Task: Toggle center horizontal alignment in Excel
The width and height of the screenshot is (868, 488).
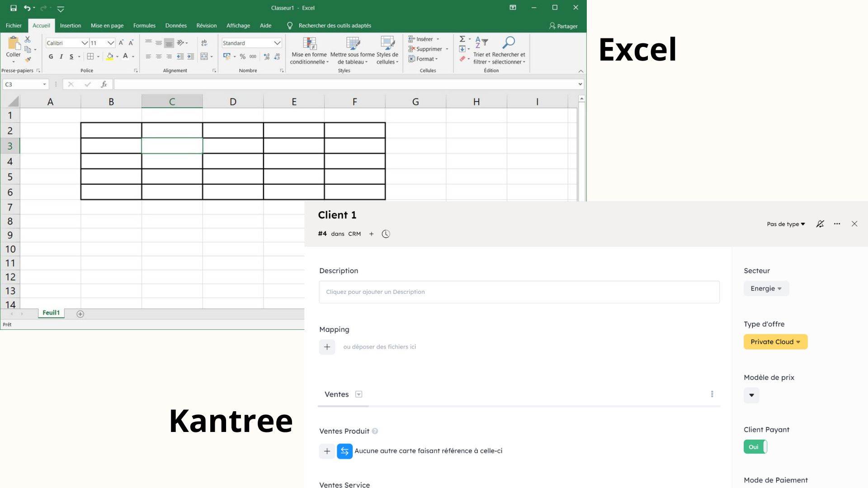Action: 159,56
